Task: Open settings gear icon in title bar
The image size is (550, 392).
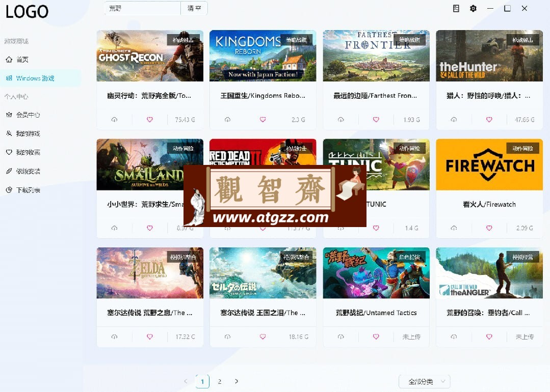Action: coord(473,9)
